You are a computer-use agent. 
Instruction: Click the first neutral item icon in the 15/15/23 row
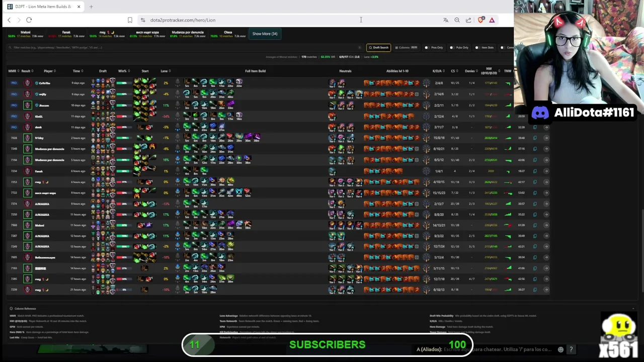(x=332, y=193)
